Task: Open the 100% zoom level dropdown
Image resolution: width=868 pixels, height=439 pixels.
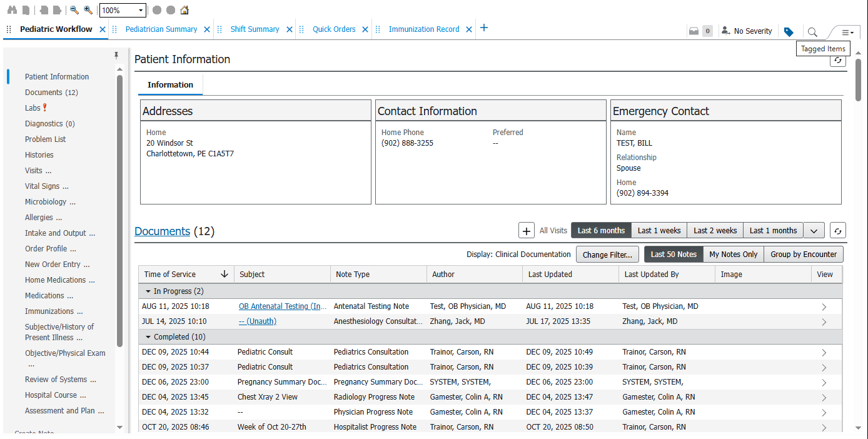Action: 141,11
